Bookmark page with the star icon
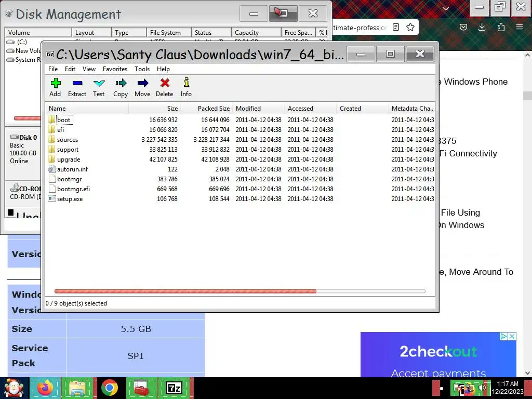This screenshot has height=399, width=532. (410, 27)
